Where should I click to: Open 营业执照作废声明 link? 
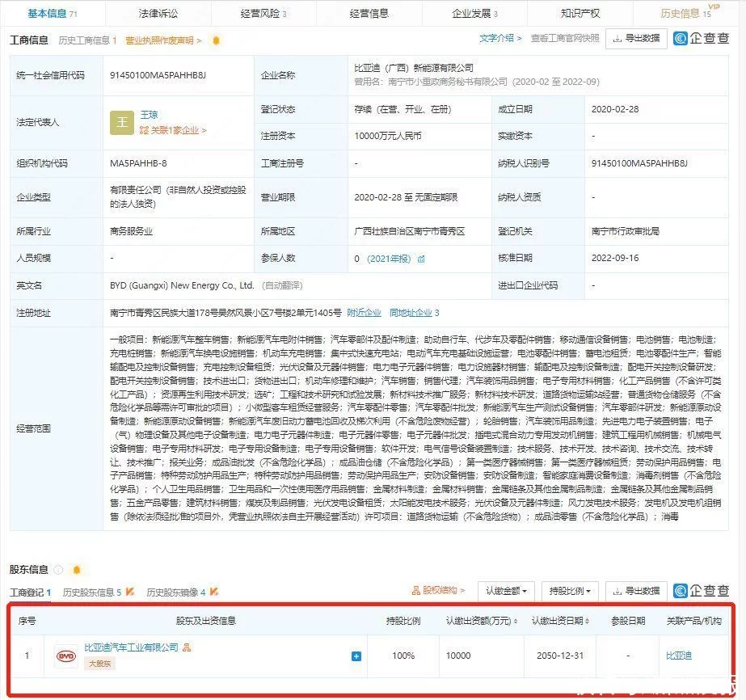pos(163,40)
